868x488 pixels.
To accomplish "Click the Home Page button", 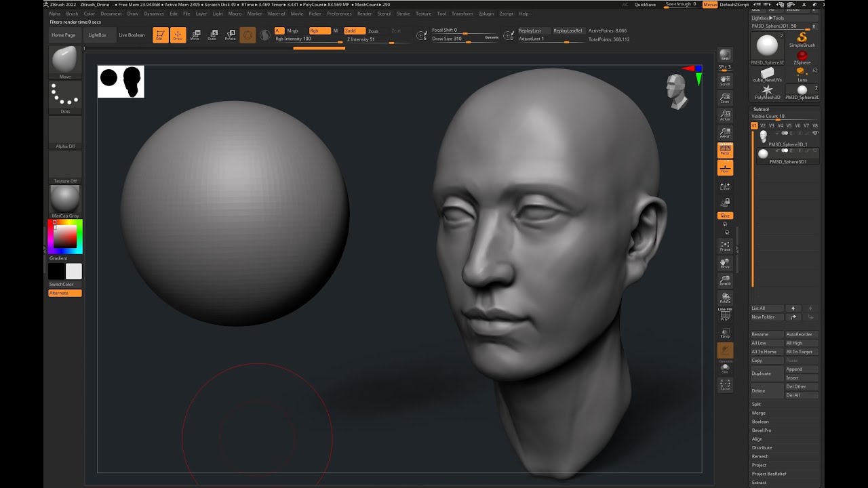I will (x=64, y=35).
